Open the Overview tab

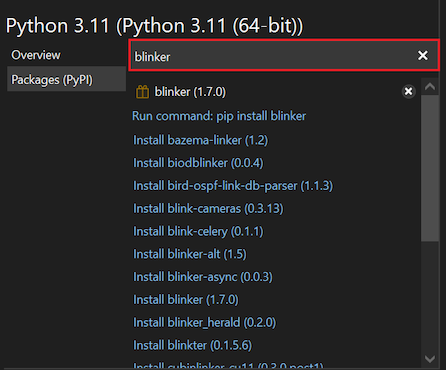coord(36,55)
